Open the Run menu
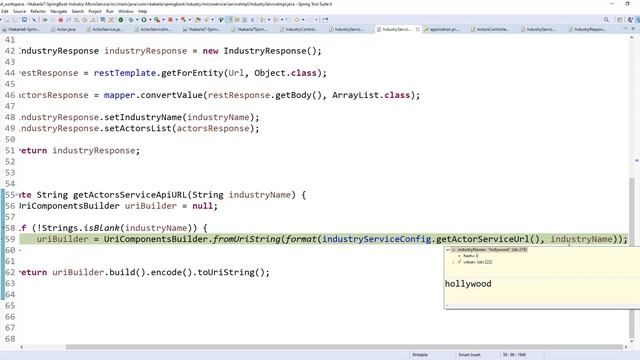Screen dimensions: 640x360 point(110,11)
